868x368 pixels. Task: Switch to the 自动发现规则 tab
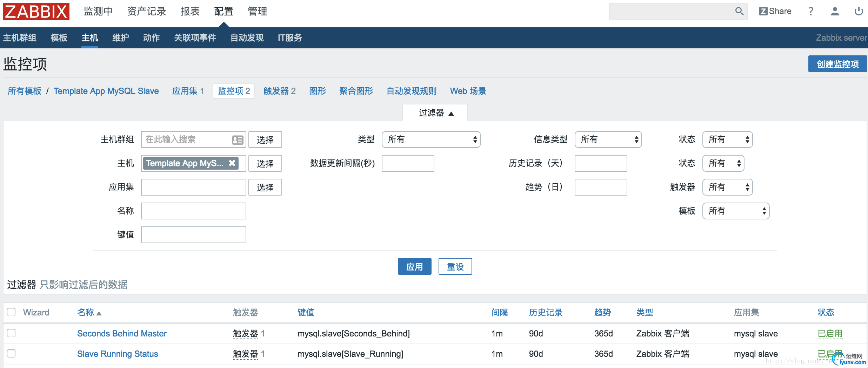click(412, 91)
